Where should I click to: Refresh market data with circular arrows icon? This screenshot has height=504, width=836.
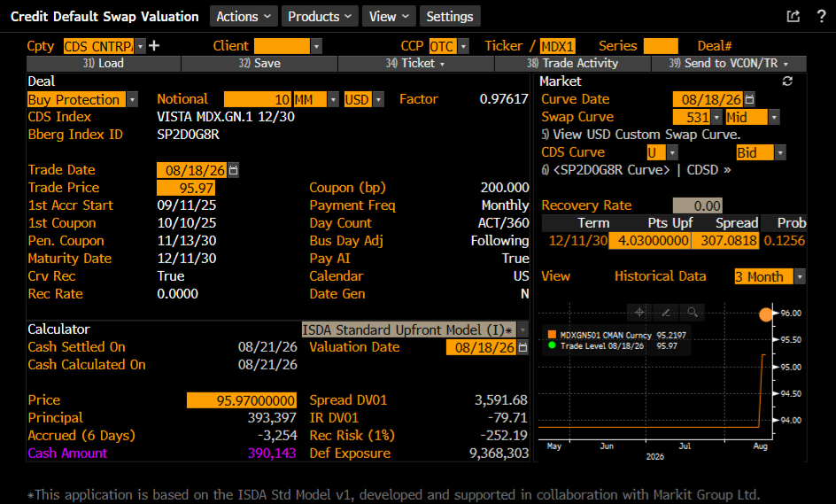(x=787, y=81)
